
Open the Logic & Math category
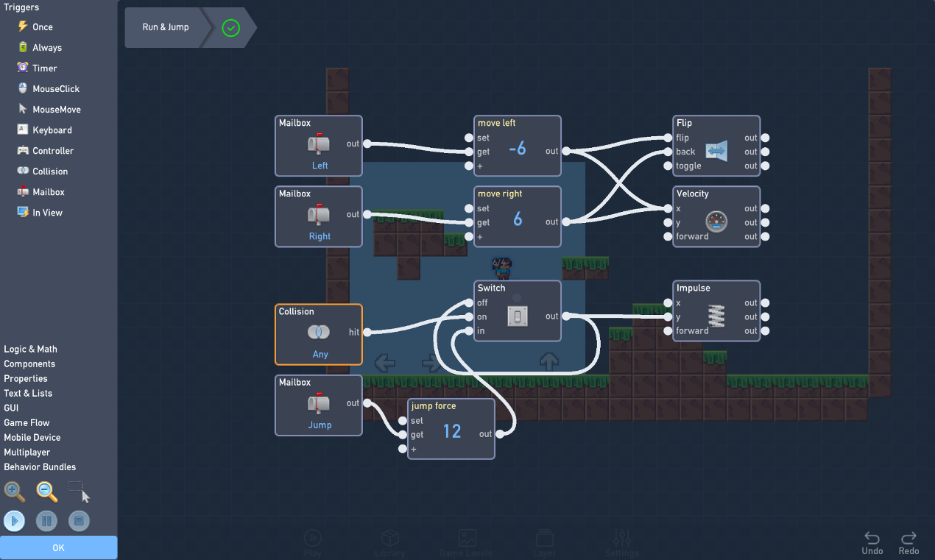click(29, 349)
